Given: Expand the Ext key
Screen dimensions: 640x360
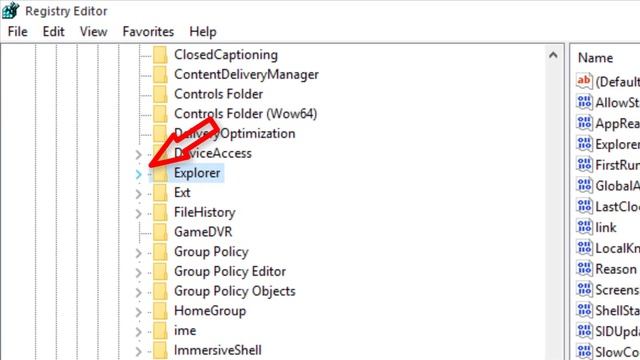Looking at the screenshot, I should coord(138,194).
